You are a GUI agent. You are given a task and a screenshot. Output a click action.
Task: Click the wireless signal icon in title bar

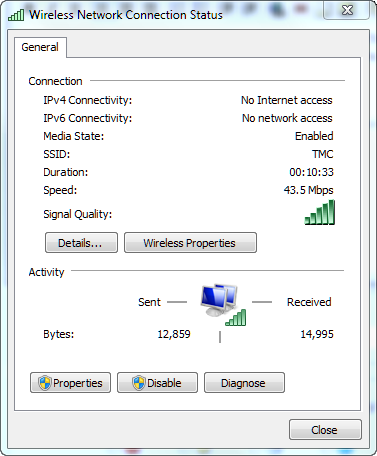pos(16,15)
